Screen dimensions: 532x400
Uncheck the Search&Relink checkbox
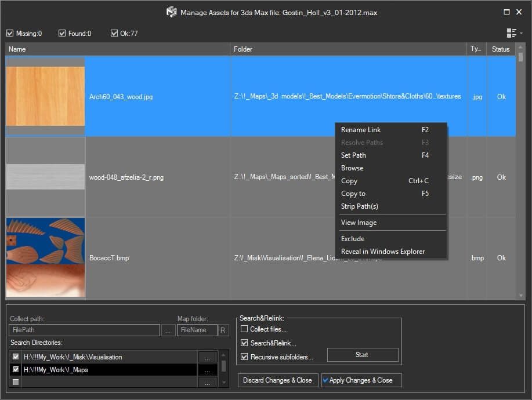244,343
